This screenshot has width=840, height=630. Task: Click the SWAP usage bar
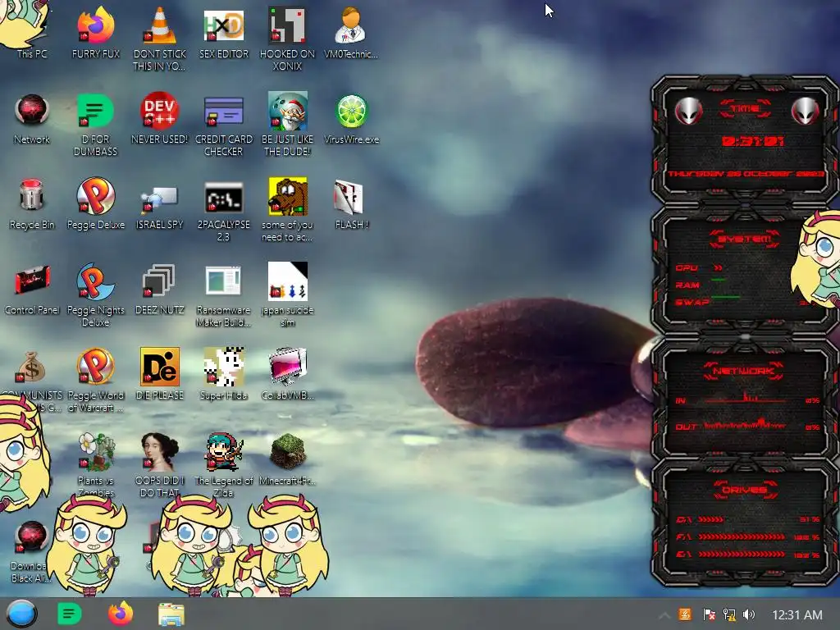[725, 298]
